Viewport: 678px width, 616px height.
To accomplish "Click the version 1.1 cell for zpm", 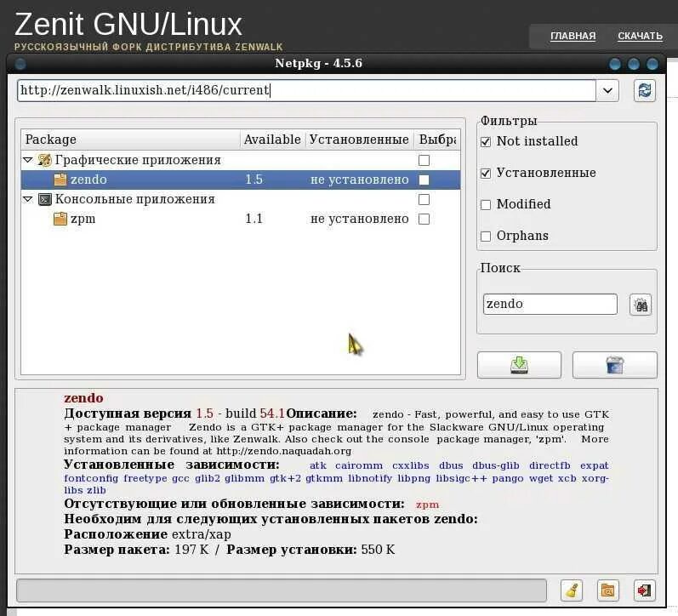I will (x=254, y=219).
